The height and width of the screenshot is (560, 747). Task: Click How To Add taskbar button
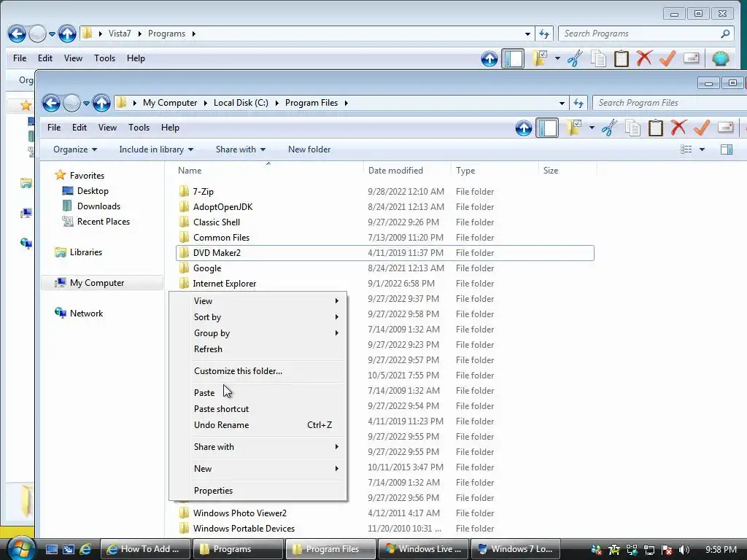(145, 549)
